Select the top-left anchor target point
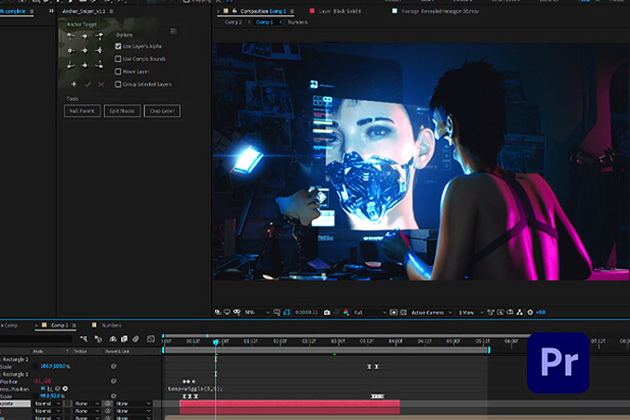The width and height of the screenshot is (630, 420). [x=70, y=35]
